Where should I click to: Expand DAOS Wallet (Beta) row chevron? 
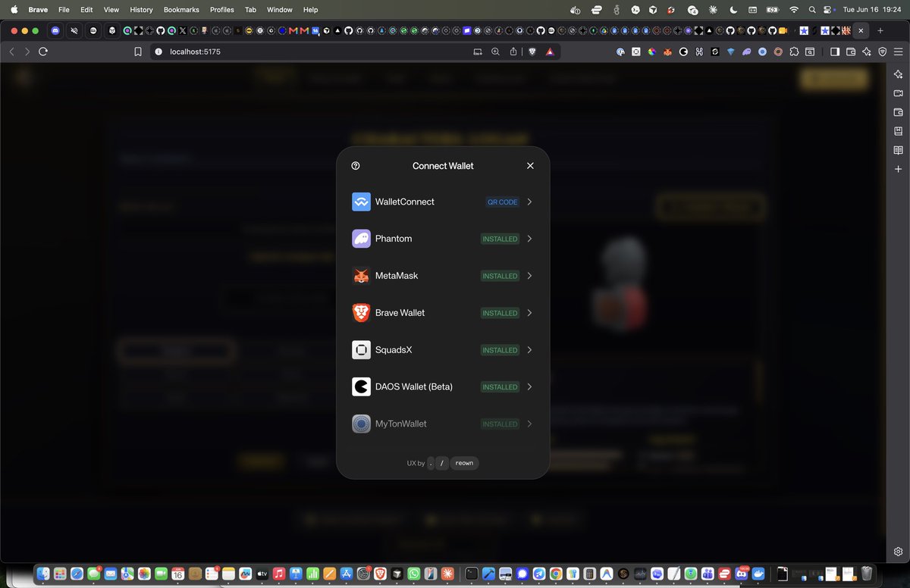[529, 386]
